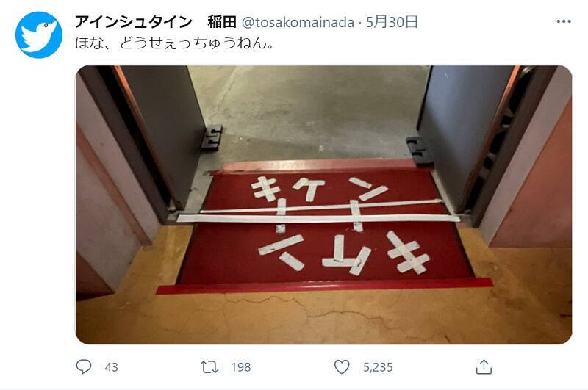Click the right black door stopper in the photo

tap(420, 151)
